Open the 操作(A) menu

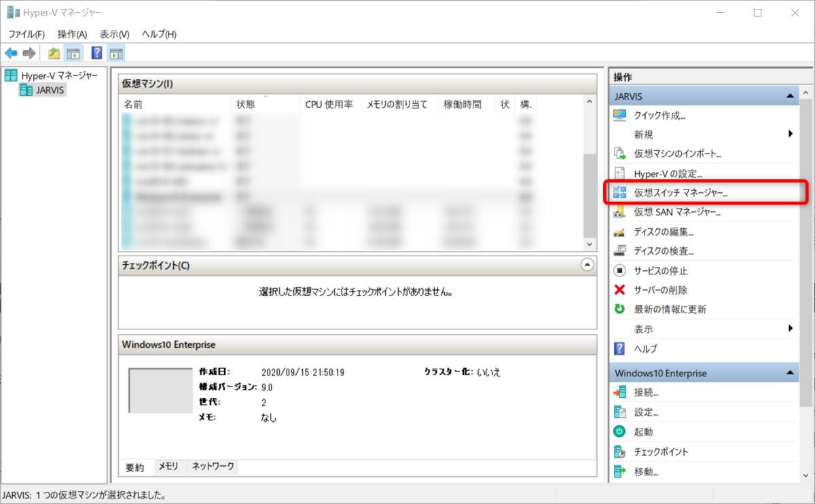click(72, 34)
